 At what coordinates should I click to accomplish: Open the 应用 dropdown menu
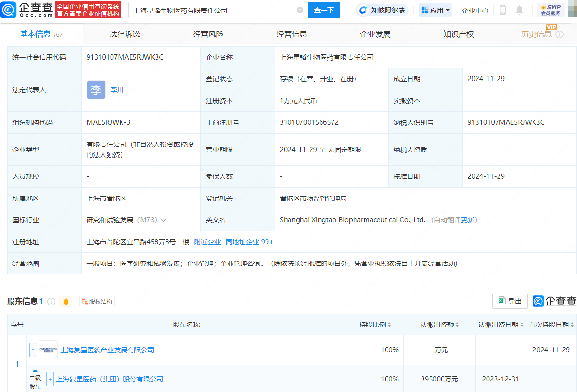coord(435,10)
